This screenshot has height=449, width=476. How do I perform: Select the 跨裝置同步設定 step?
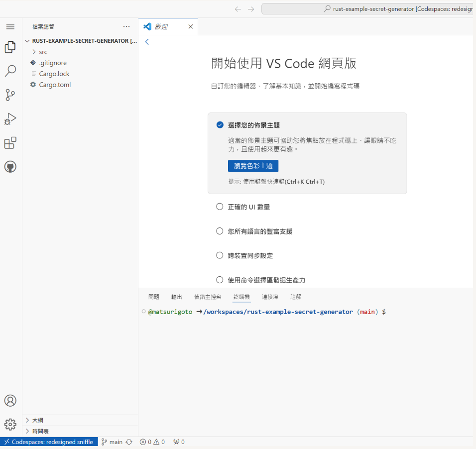click(244, 256)
